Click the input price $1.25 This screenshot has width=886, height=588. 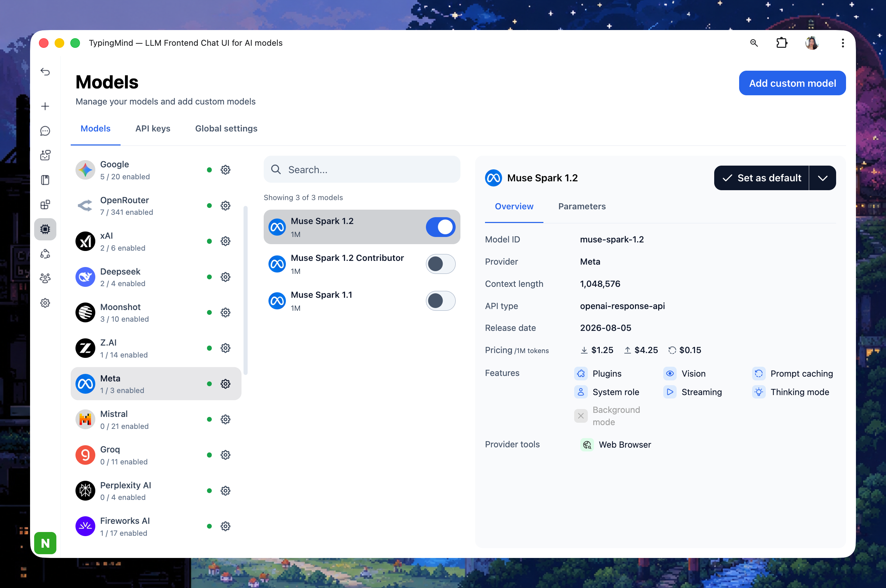tap(602, 350)
